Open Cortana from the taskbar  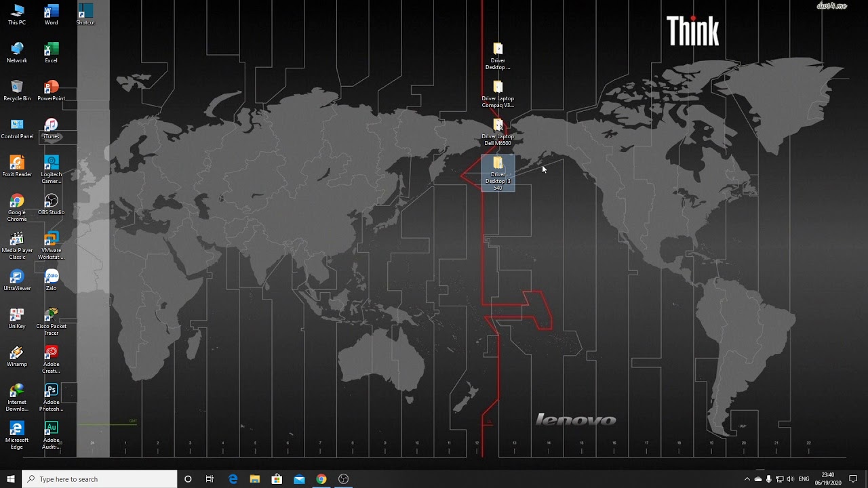click(x=188, y=479)
